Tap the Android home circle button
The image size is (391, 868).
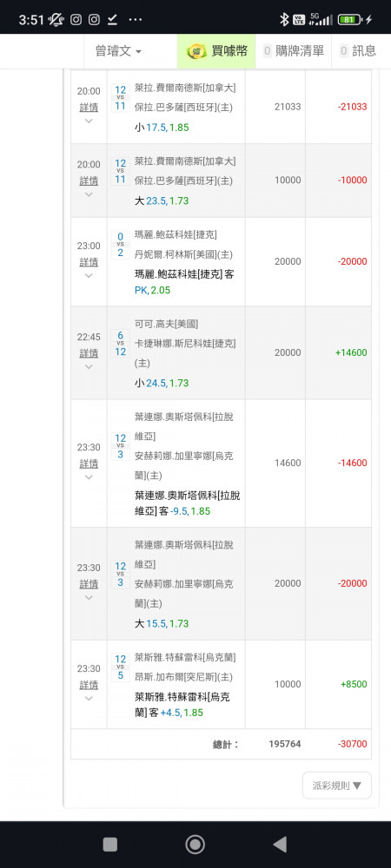point(195,845)
